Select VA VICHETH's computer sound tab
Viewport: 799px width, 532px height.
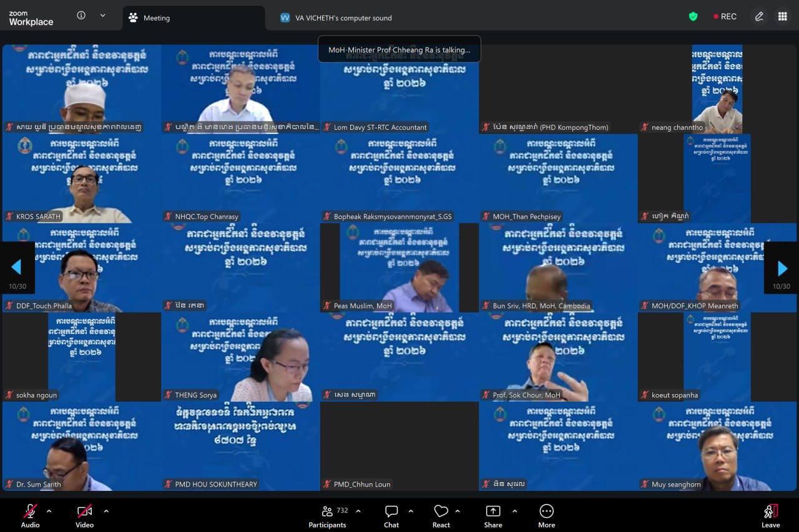[336, 17]
